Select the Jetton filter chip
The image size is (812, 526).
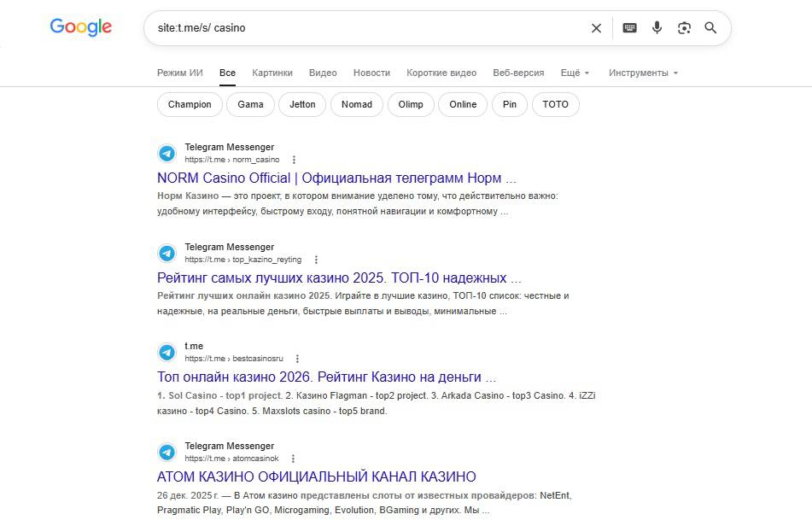click(x=302, y=104)
